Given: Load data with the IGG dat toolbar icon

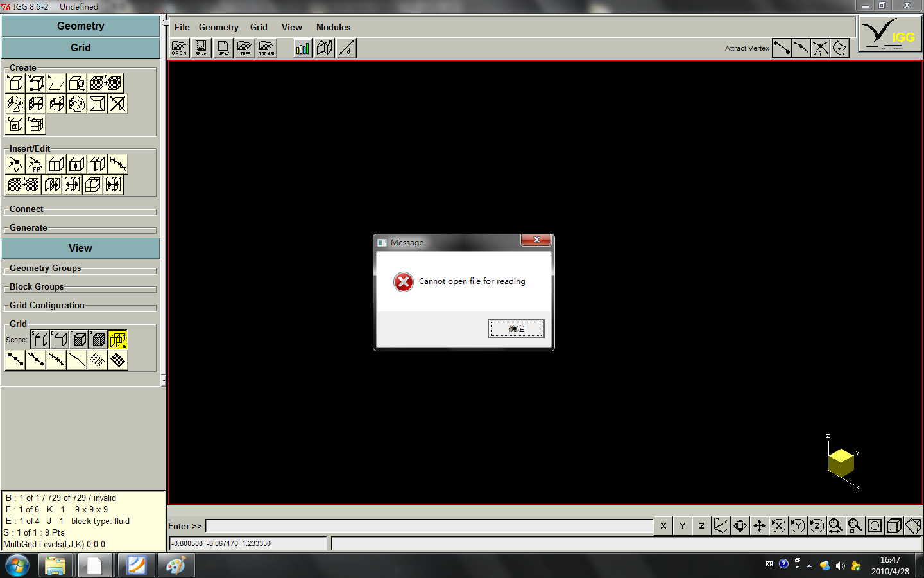Looking at the screenshot, I should click(266, 48).
